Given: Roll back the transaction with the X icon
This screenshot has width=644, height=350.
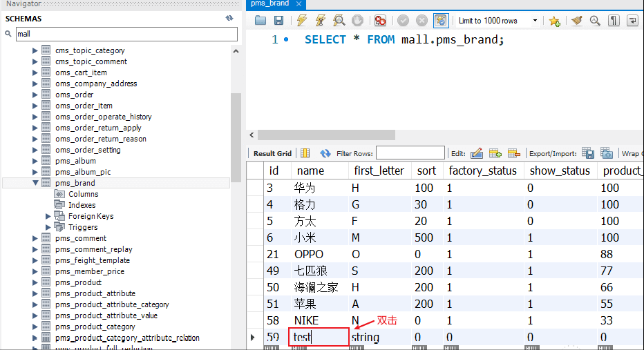Looking at the screenshot, I should 422,20.
